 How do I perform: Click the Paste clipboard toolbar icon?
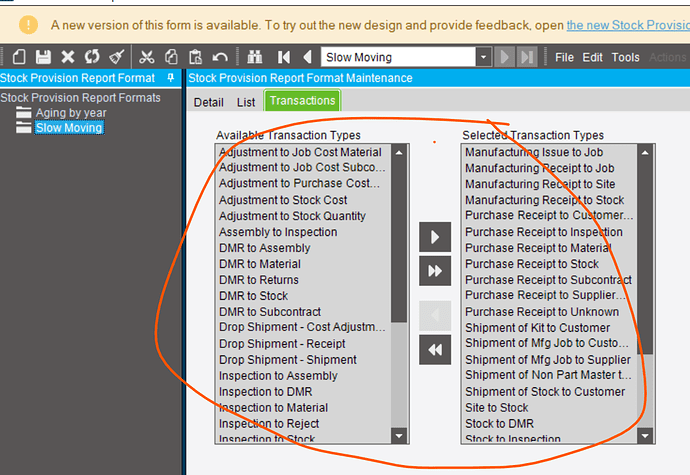(195, 57)
